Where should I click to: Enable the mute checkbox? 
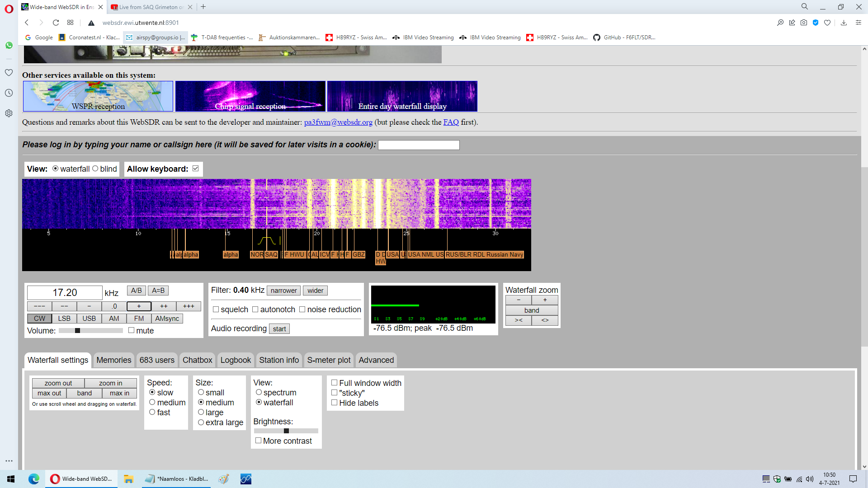(x=132, y=330)
